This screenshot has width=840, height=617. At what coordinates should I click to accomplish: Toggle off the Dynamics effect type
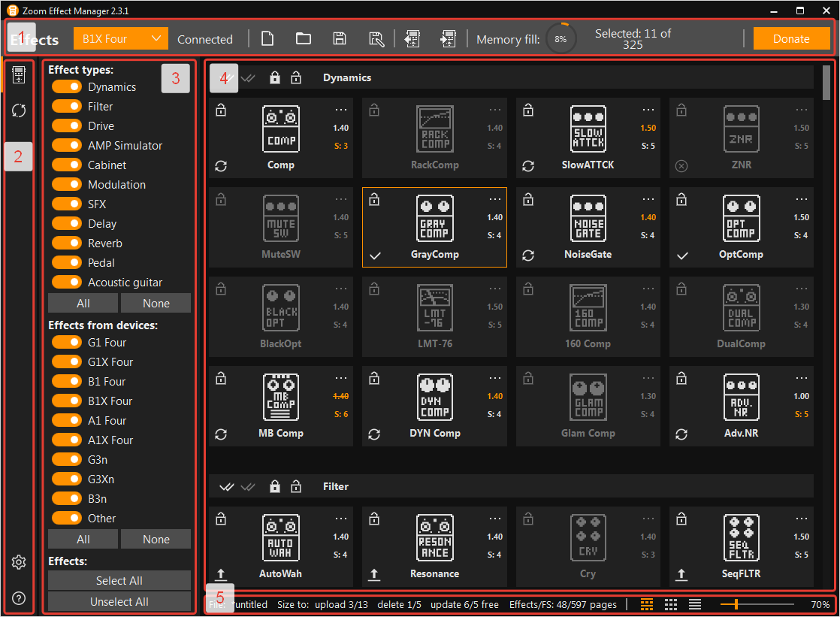tap(66, 87)
